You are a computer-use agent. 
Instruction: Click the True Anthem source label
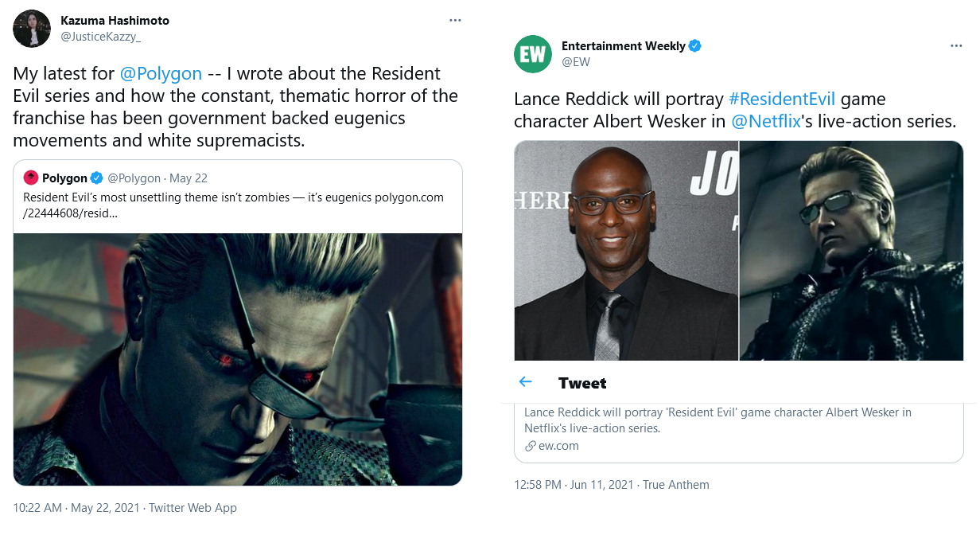(x=675, y=484)
